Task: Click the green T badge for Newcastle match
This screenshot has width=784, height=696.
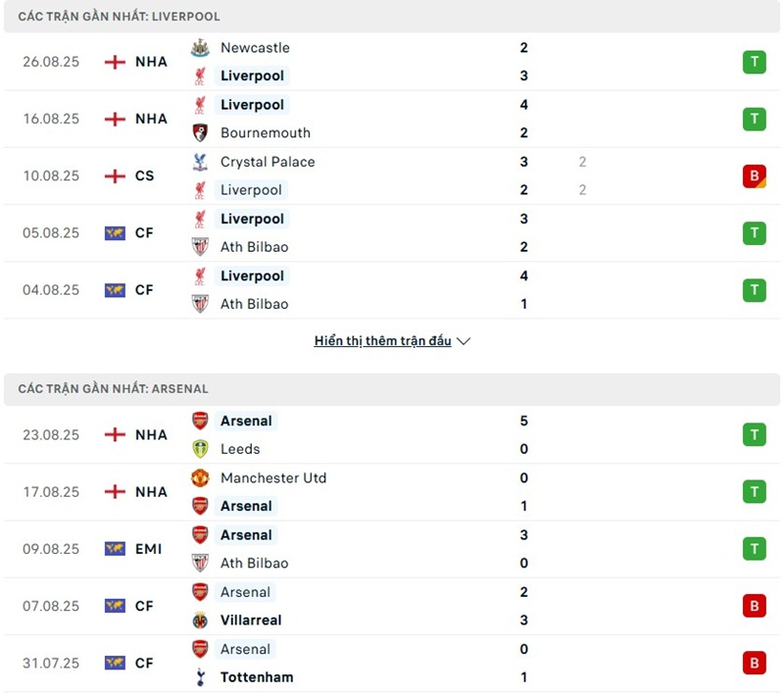Action: 754,62
